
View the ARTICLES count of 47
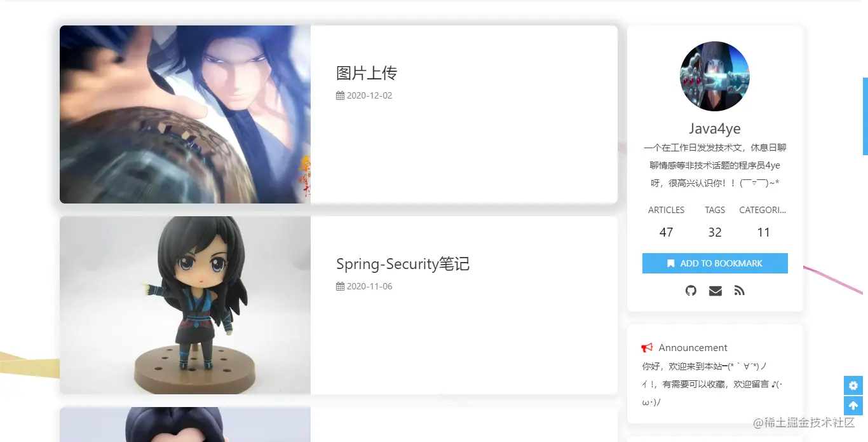tap(666, 232)
